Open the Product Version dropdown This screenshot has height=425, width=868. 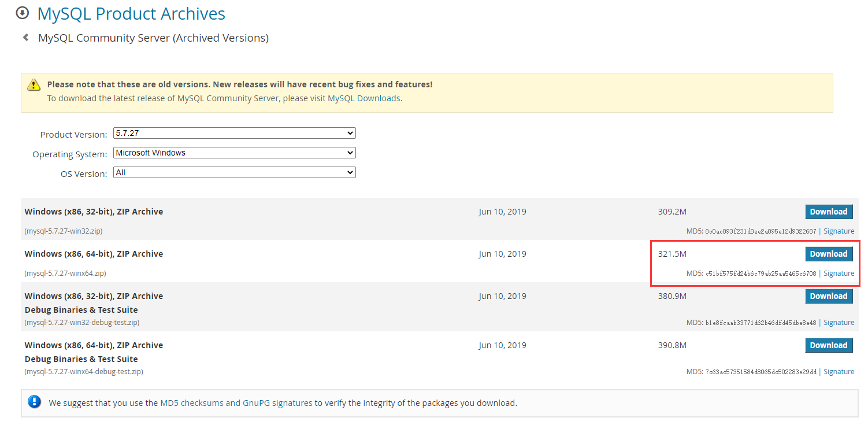[234, 134]
